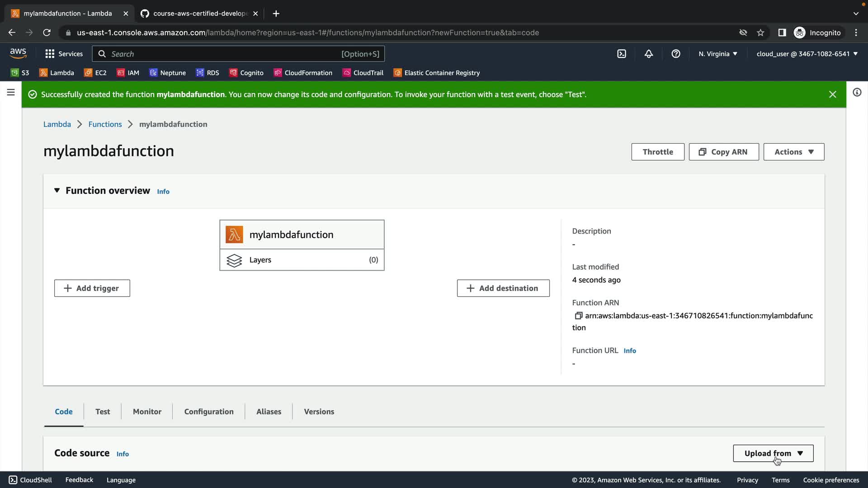Click the EC2 bookmark shortcut
868x488 pixels.
(95, 73)
